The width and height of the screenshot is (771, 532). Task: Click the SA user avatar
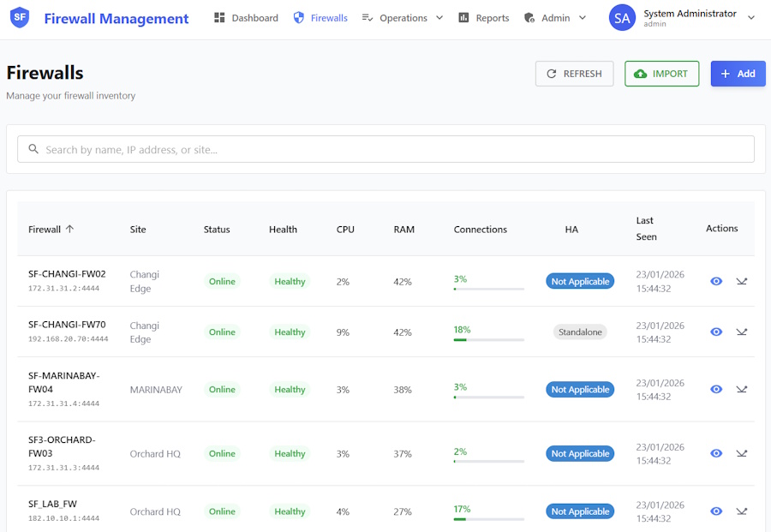click(622, 18)
